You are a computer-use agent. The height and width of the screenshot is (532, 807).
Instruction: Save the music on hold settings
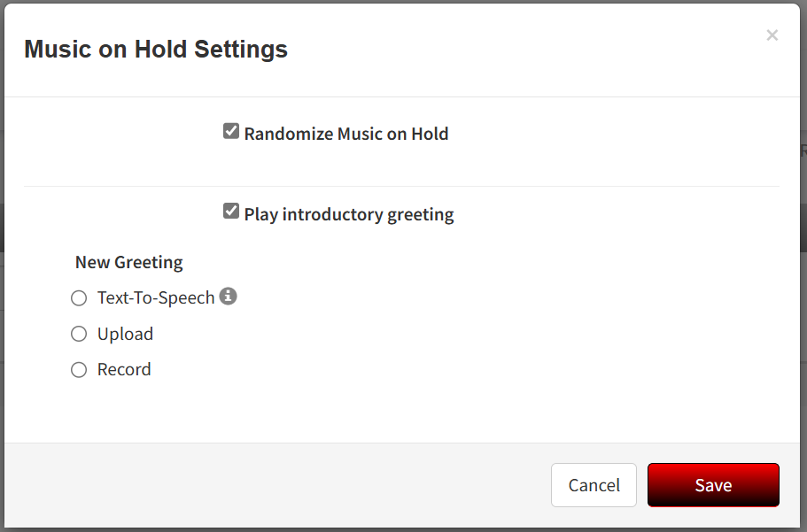(x=713, y=485)
